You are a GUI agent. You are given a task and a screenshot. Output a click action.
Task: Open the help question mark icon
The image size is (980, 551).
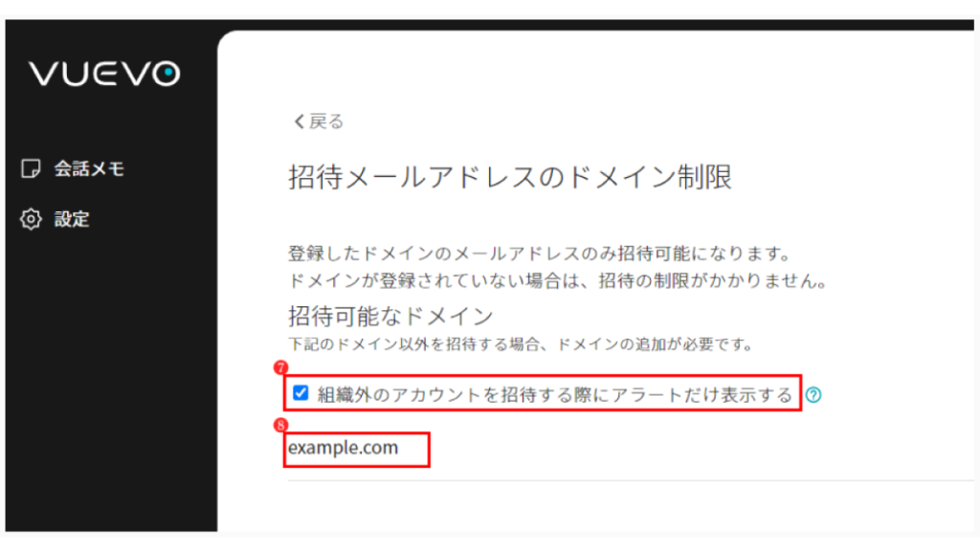[x=813, y=395]
